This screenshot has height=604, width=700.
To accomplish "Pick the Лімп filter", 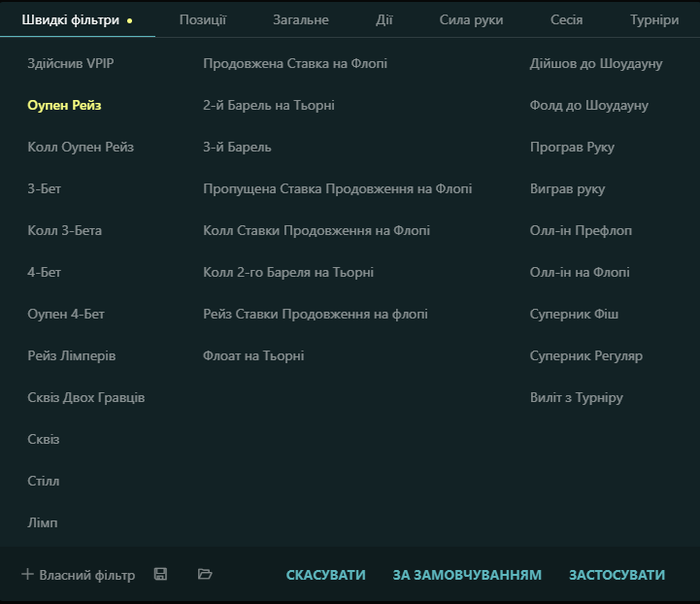I will (x=43, y=522).
